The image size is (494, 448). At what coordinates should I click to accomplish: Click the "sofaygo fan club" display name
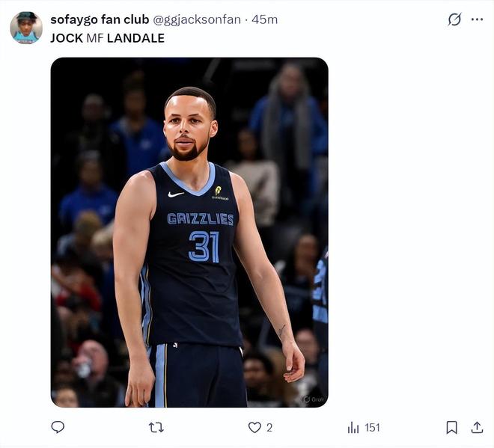coord(100,19)
